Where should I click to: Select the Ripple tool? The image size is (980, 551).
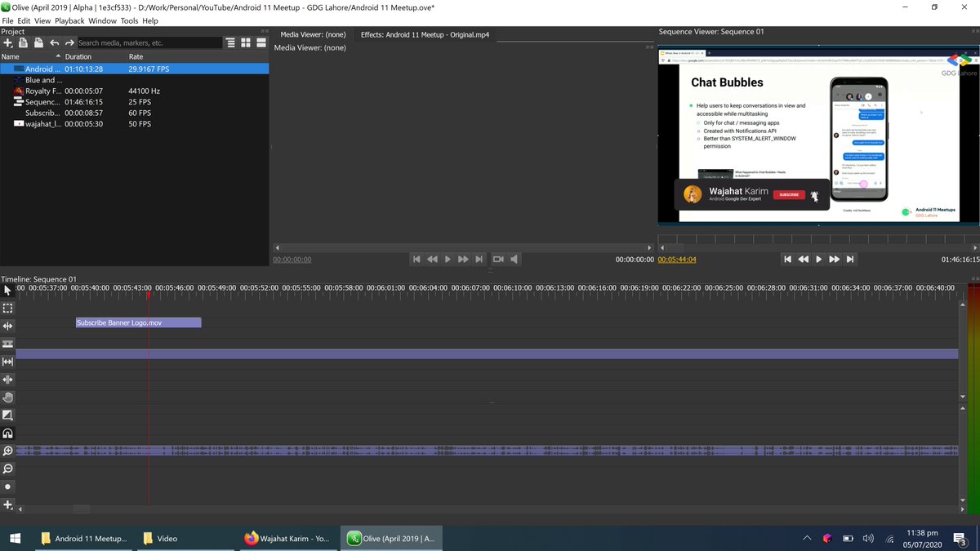coord(8,326)
